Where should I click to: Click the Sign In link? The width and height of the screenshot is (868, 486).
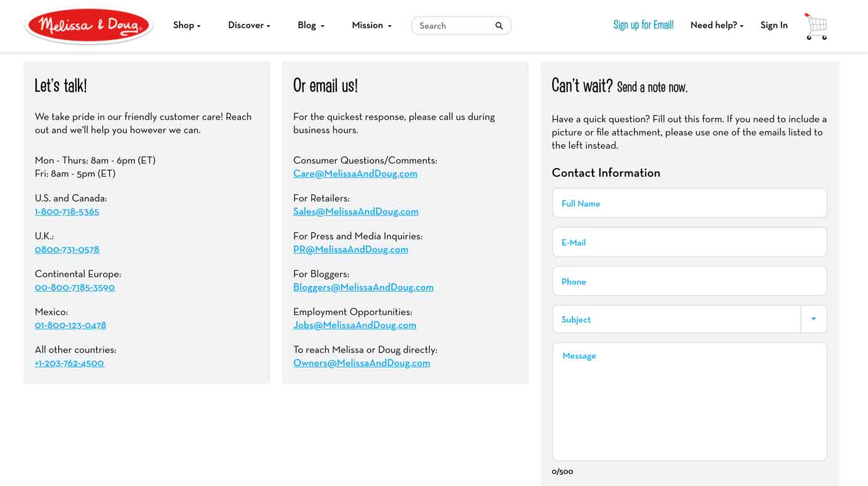point(774,26)
